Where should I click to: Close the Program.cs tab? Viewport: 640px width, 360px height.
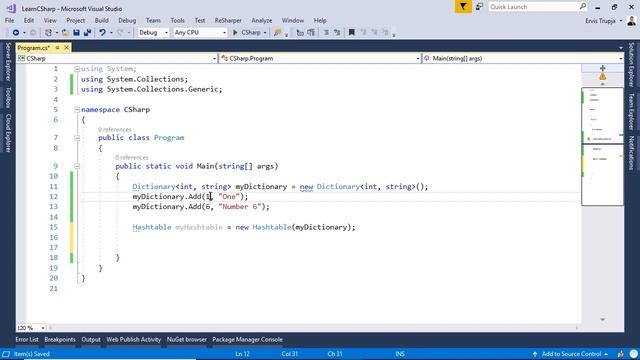(x=67, y=48)
